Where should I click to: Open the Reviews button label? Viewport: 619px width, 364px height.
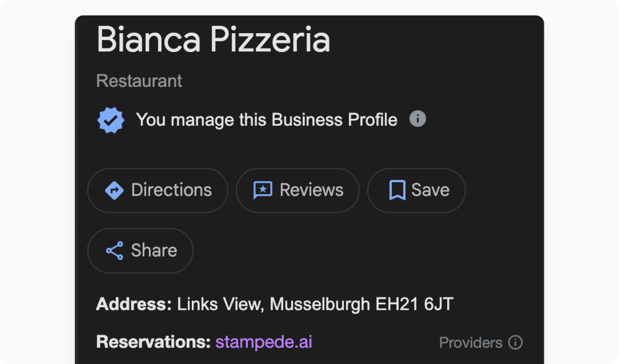click(x=311, y=190)
